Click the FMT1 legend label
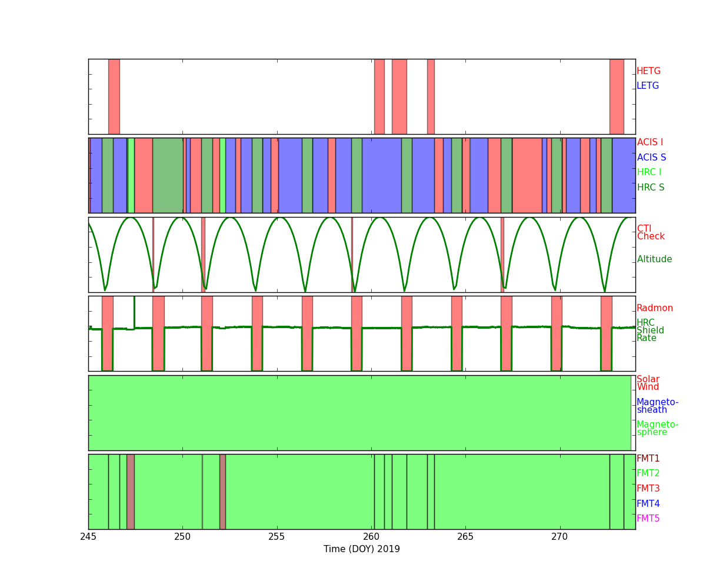706x588 pixels. [648, 459]
